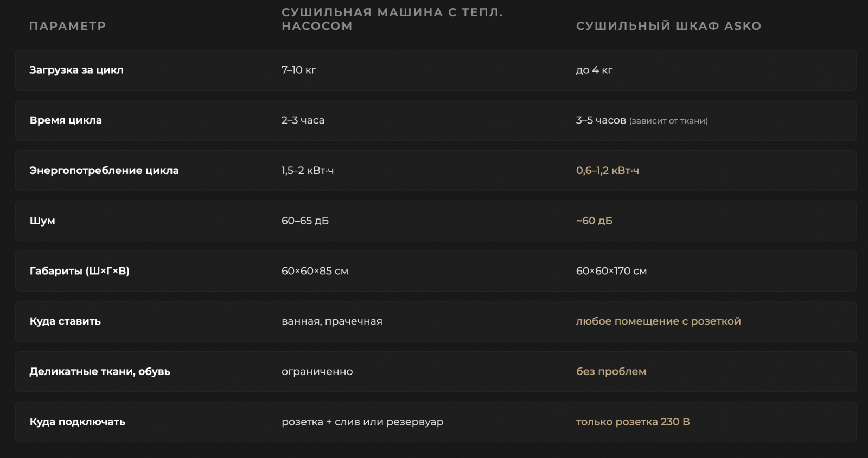Select the Время цикла row label
The image size is (868, 458).
(x=66, y=120)
